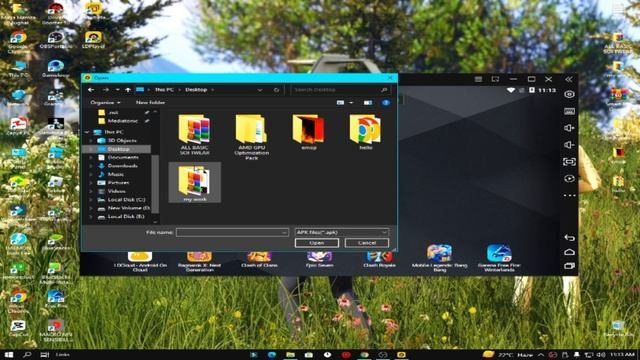Go up one folder level

[x=128, y=90]
